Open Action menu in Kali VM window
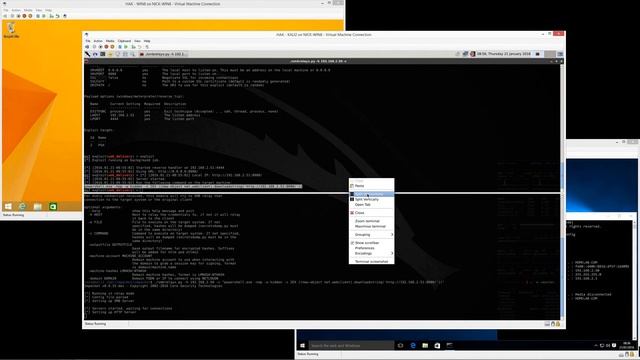640x360 pixels. pos(98,41)
